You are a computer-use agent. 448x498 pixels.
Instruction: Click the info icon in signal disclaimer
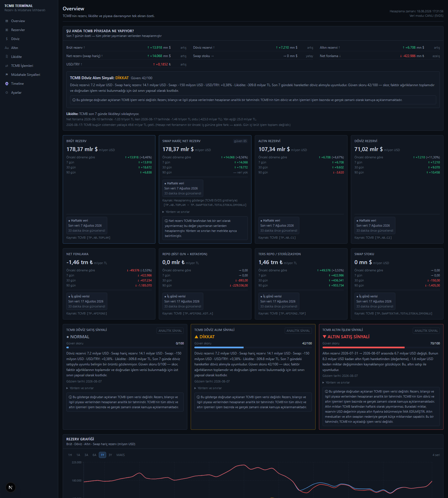pyautogui.click(x=74, y=100)
